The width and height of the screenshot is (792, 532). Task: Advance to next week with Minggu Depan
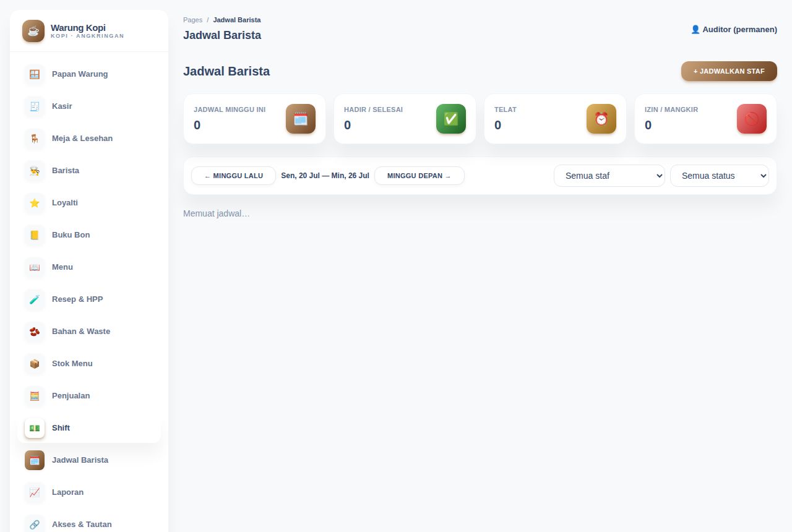(420, 176)
